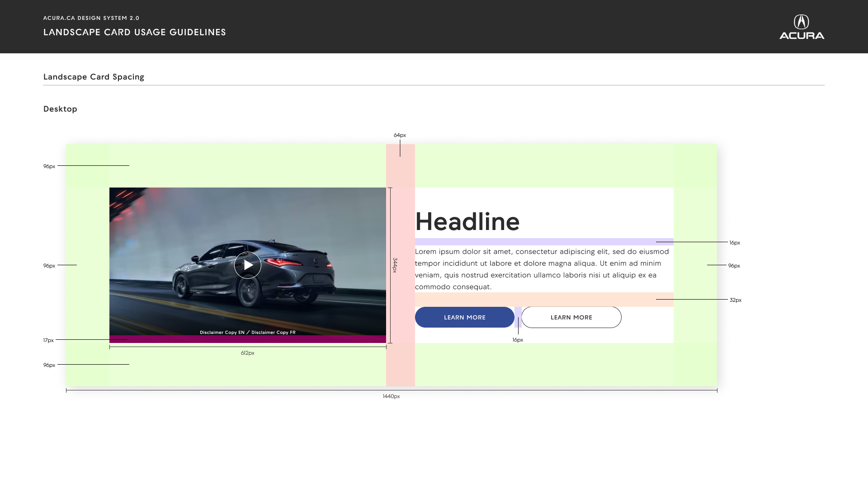Click 'LANDSCAPE CARD USAGE GUIDELINES' title

tap(135, 32)
